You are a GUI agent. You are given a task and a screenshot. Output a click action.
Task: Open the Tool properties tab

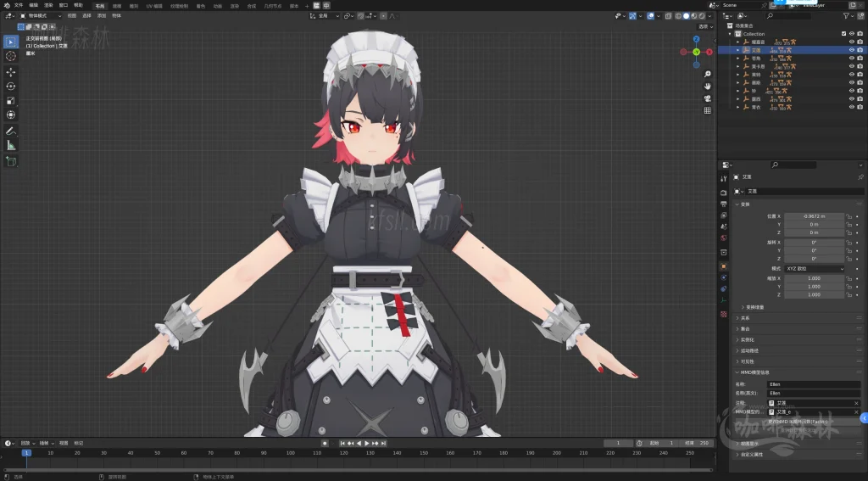point(724,178)
